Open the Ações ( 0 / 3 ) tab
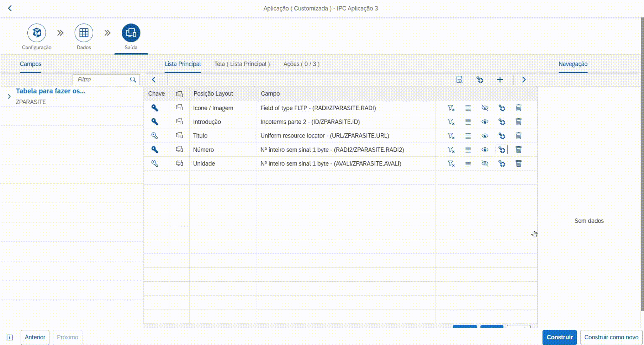Viewport: 644px width, 345px height. [301, 64]
